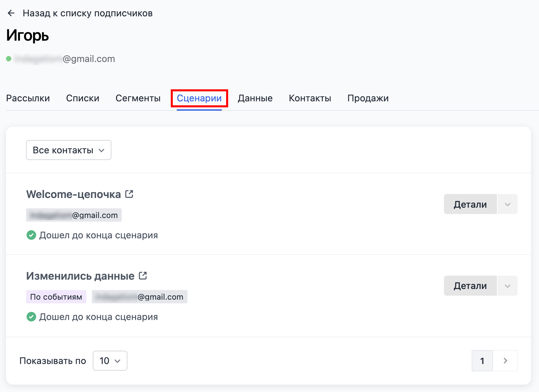The width and height of the screenshot is (539, 392).
Task: Expand the chevron next to first Детали button
Action: pos(507,204)
